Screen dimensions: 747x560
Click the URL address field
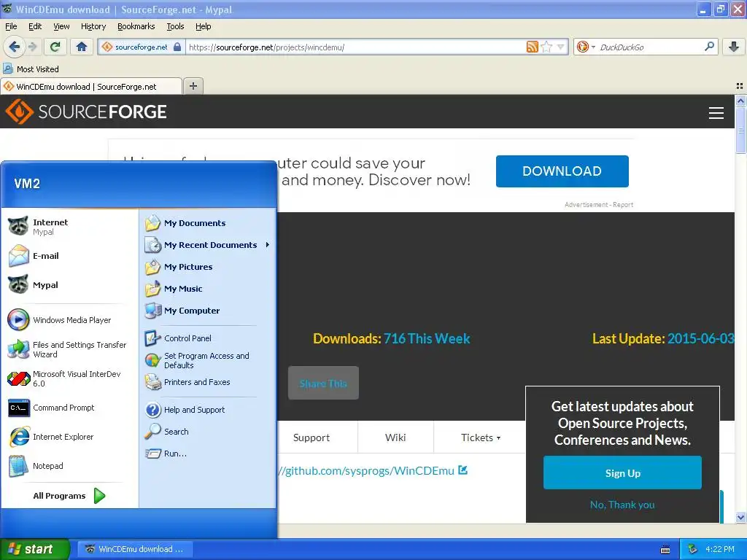(355, 47)
